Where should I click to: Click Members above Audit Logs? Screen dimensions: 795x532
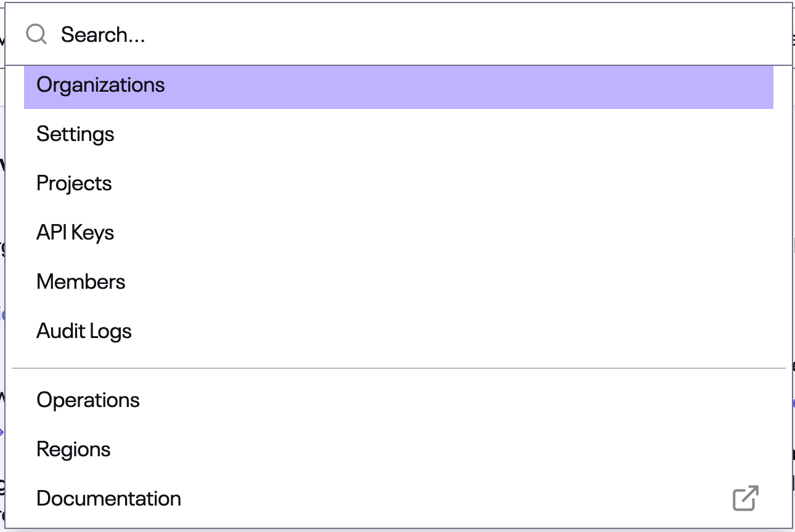81,282
